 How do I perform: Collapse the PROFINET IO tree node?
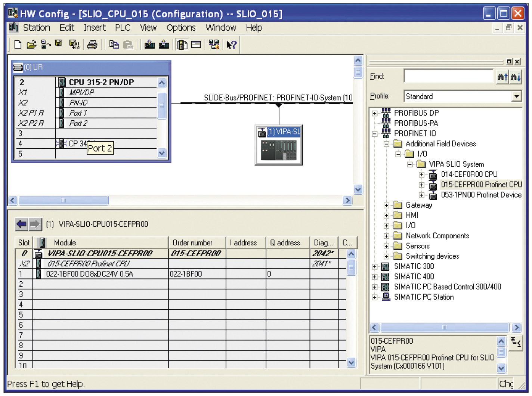(x=375, y=134)
